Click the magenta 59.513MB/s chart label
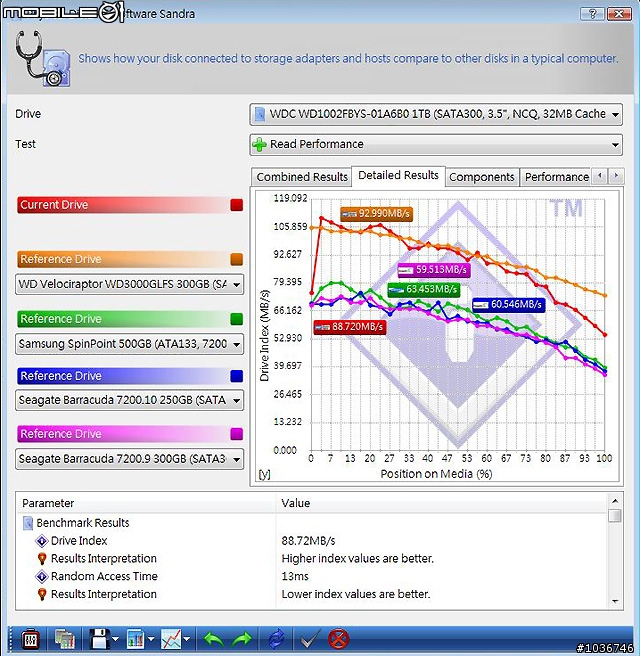Viewport: 640px width, 656px height. (434, 270)
